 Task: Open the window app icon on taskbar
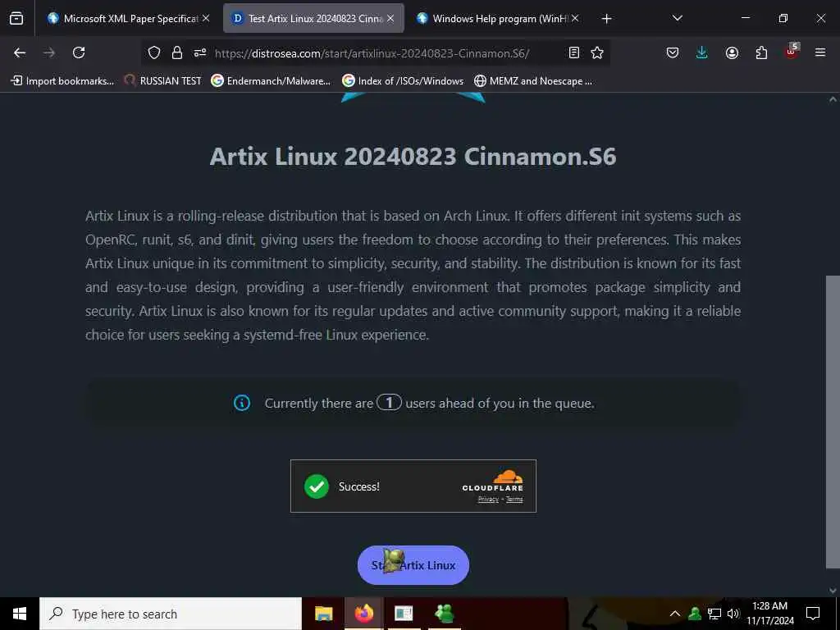(404, 614)
